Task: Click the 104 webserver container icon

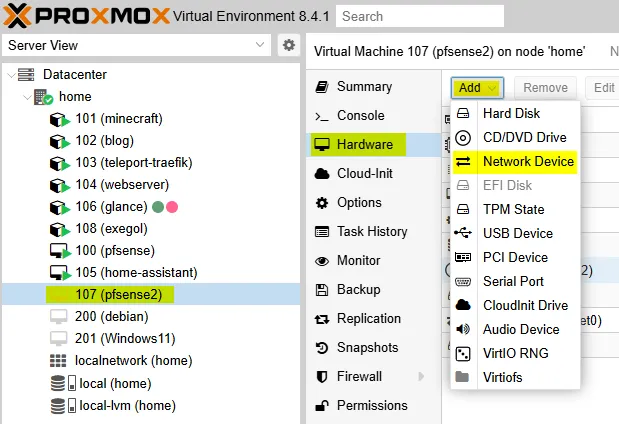Action: [59, 185]
